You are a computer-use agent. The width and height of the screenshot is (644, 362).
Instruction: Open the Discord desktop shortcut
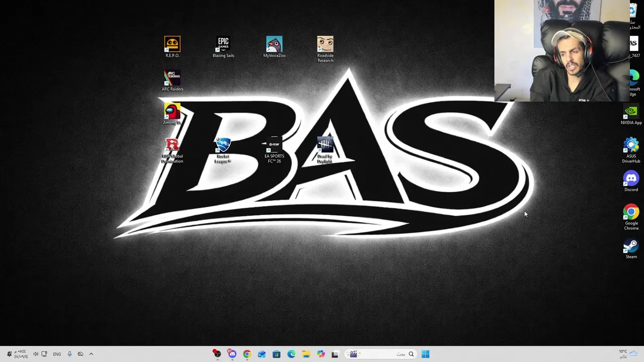click(x=631, y=181)
